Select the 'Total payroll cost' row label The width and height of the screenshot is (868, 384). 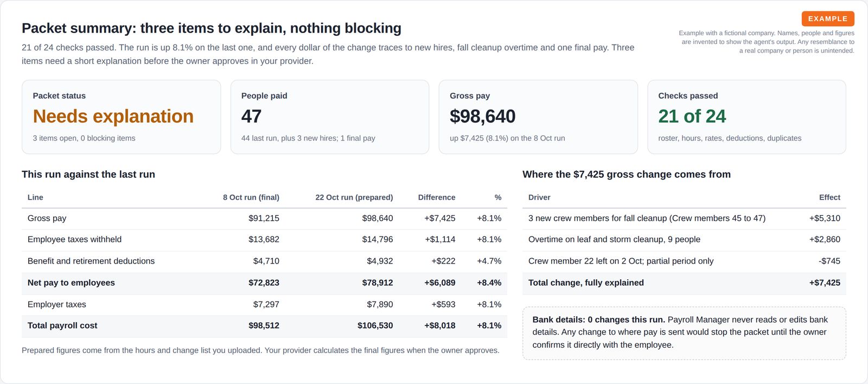click(62, 325)
